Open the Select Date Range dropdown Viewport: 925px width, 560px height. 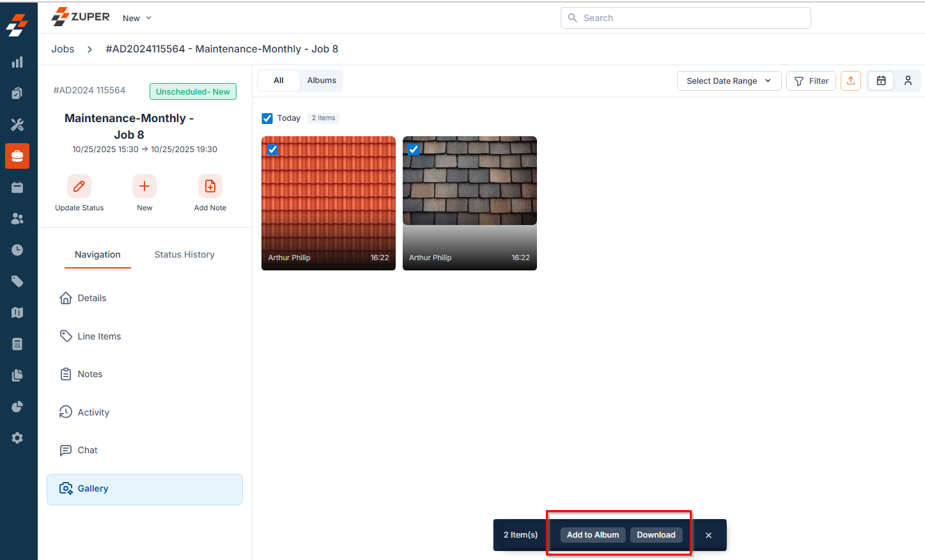click(x=729, y=81)
